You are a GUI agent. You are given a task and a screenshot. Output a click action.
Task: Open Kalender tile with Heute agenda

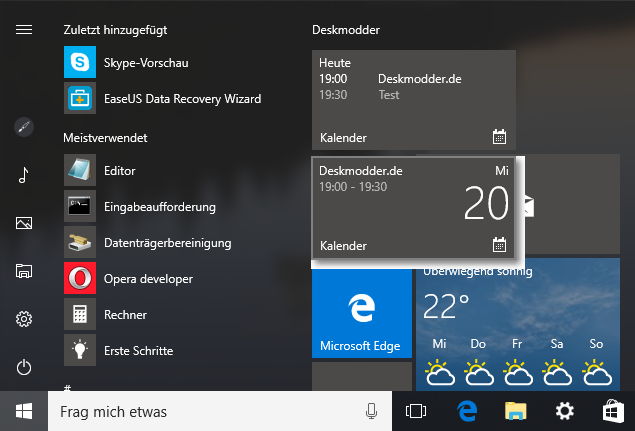pos(413,100)
